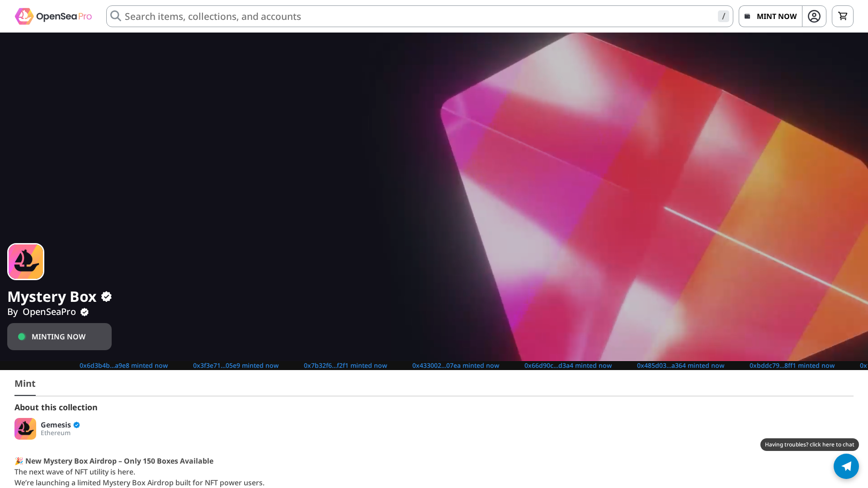The image size is (868, 488).
Task: Click the Mystery Box title text
Action: tap(52, 297)
